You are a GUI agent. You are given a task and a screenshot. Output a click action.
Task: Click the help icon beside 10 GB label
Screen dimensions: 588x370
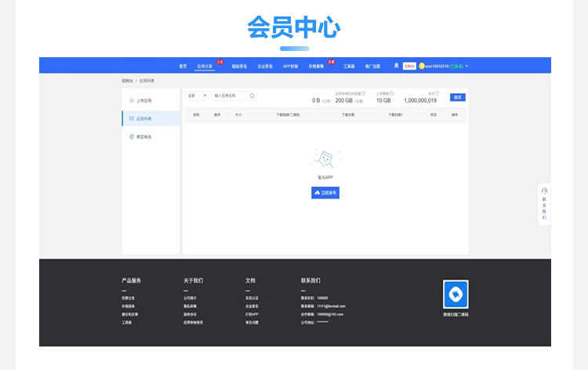tap(392, 93)
